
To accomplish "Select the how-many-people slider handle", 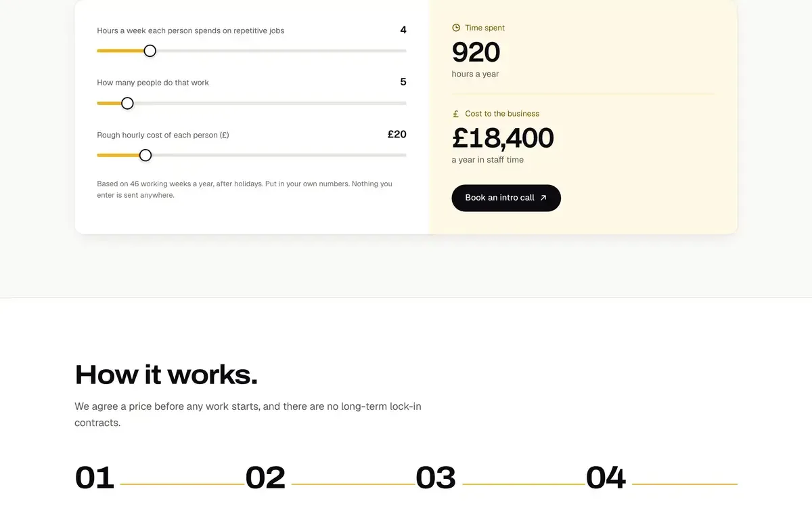I will pos(127,103).
